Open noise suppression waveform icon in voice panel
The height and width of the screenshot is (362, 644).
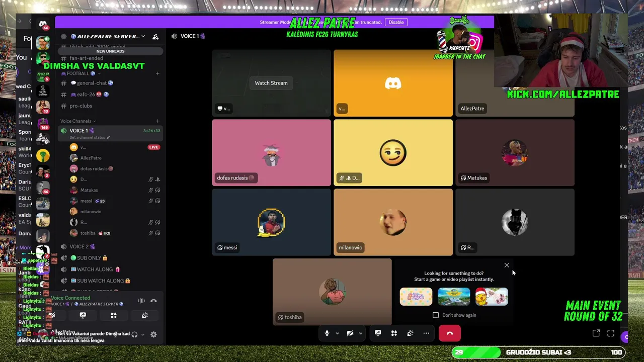[x=141, y=301]
